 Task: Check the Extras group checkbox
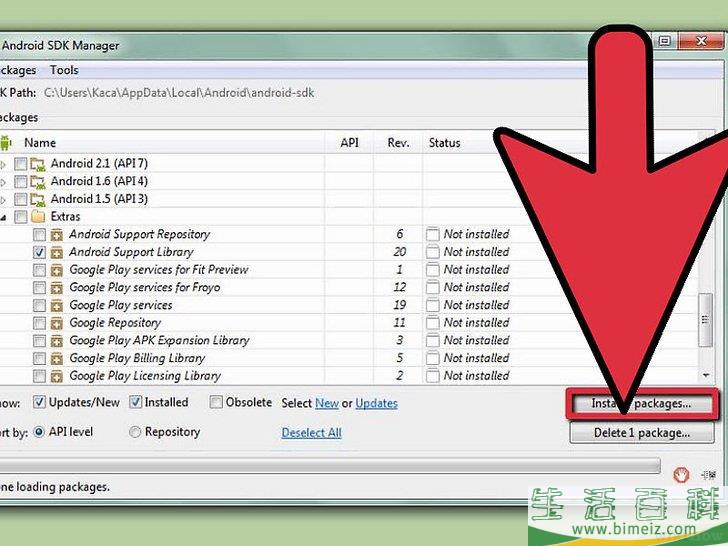[x=20, y=217]
